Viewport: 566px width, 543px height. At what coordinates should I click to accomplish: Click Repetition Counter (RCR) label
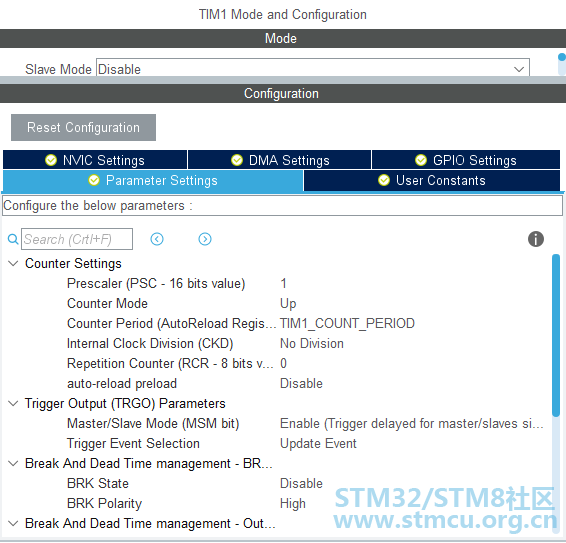coord(170,363)
